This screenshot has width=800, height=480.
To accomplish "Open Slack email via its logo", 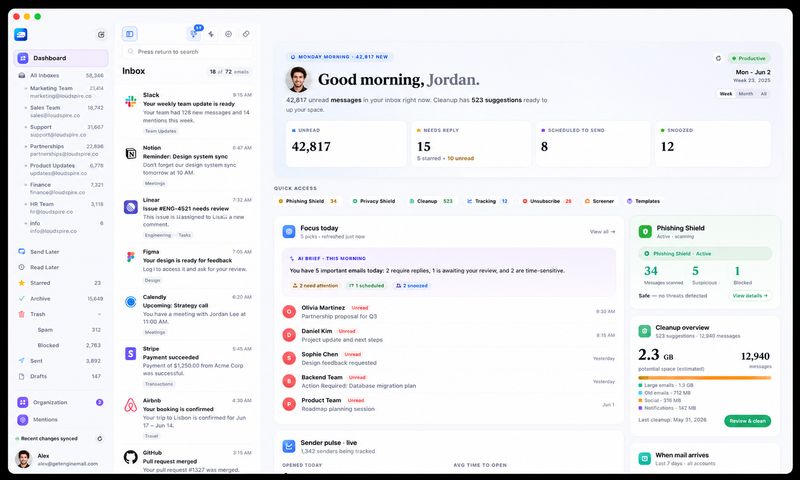I will (x=131, y=101).
